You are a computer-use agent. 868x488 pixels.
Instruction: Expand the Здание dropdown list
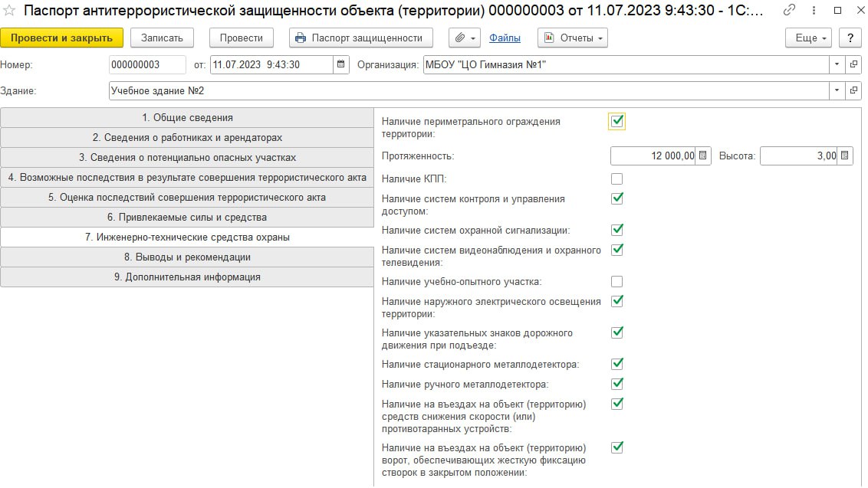837,90
